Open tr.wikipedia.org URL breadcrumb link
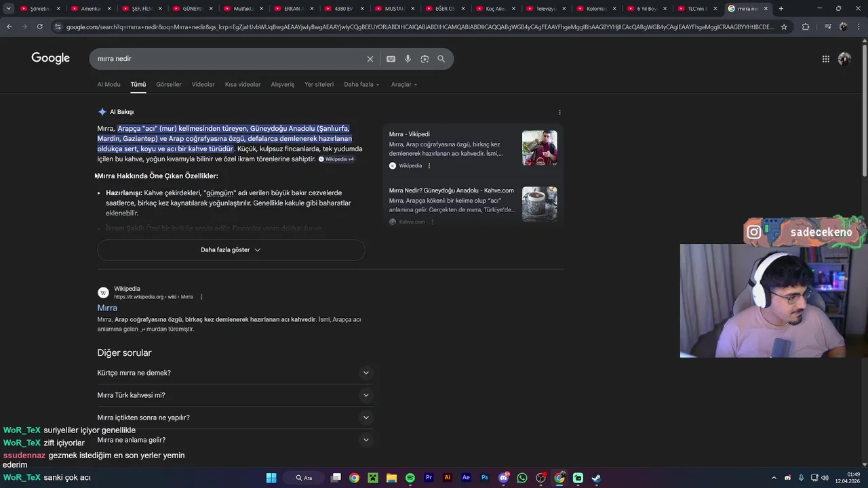Image resolution: width=868 pixels, height=488 pixels. click(x=153, y=297)
